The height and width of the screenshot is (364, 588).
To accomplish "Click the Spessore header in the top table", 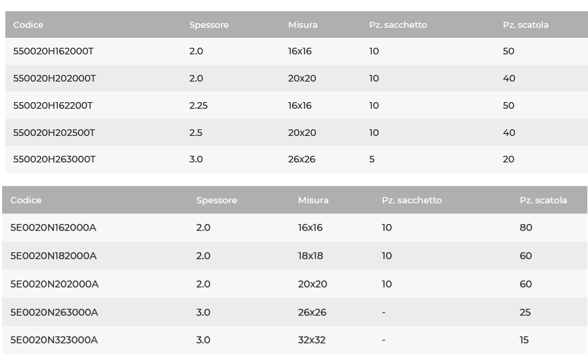I will 208,25.
